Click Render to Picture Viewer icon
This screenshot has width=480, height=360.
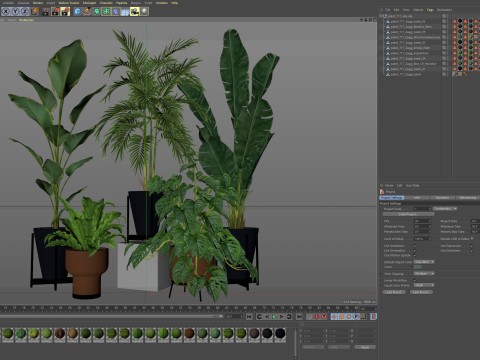coord(55,12)
